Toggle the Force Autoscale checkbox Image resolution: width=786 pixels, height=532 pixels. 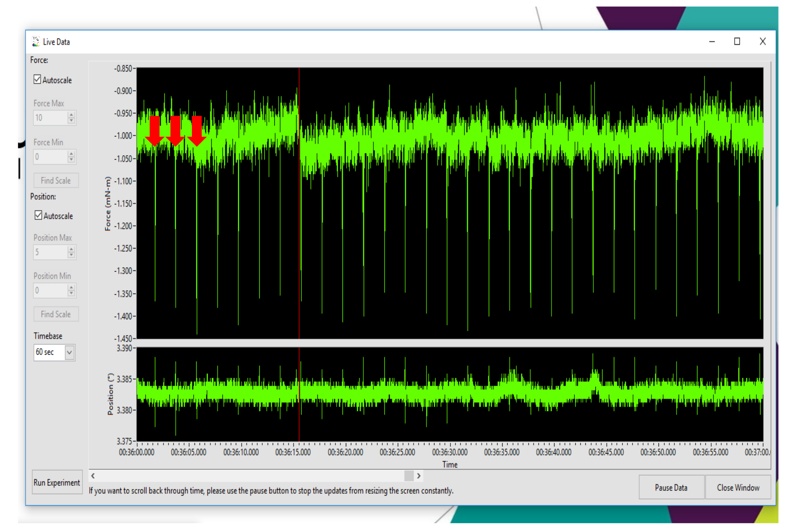pos(37,79)
